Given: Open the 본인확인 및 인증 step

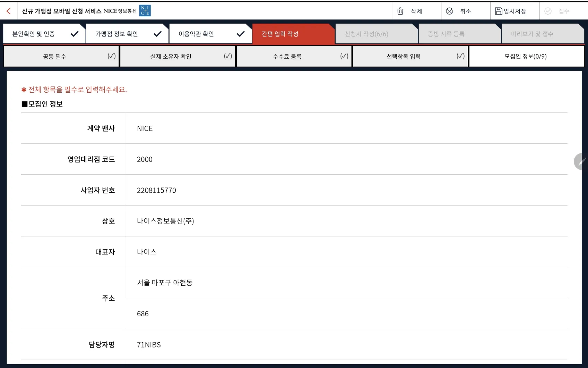Looking at the screenshot, I should (x=44, y=34).
